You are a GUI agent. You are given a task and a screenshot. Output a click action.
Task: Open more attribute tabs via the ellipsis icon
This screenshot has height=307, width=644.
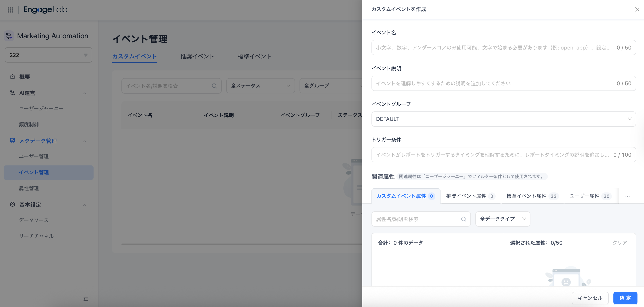(627, 196)
